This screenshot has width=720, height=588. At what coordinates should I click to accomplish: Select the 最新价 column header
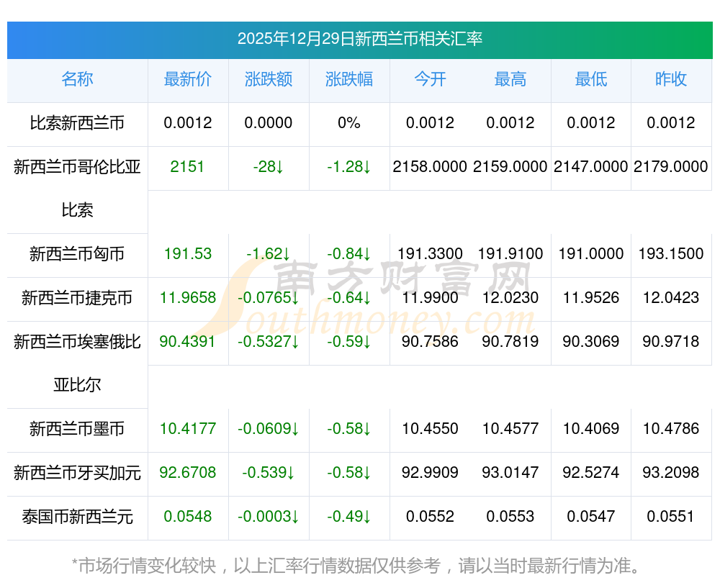[188, 79]
